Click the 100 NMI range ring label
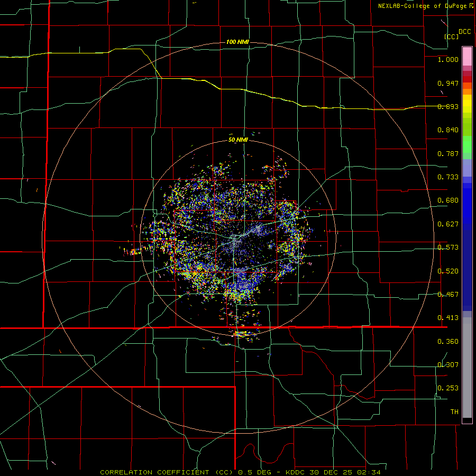This screenshot has height=476, width=476. [x=237, y=42]
